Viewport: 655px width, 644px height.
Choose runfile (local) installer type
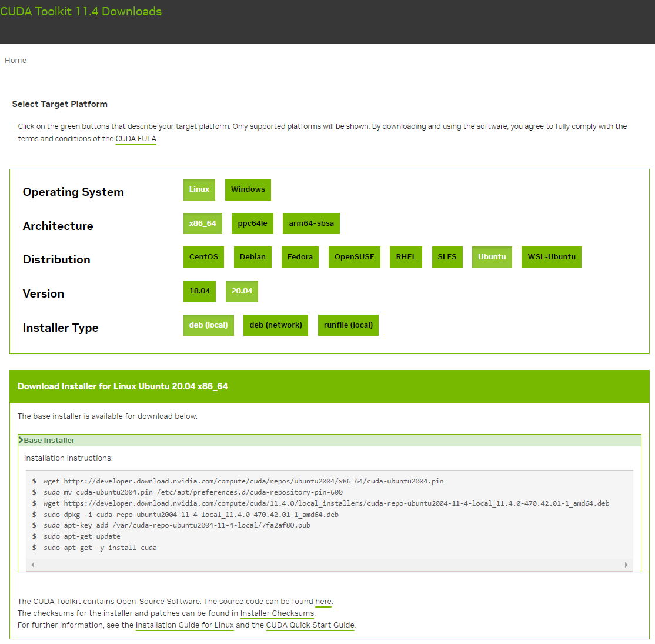pos(348,325)
